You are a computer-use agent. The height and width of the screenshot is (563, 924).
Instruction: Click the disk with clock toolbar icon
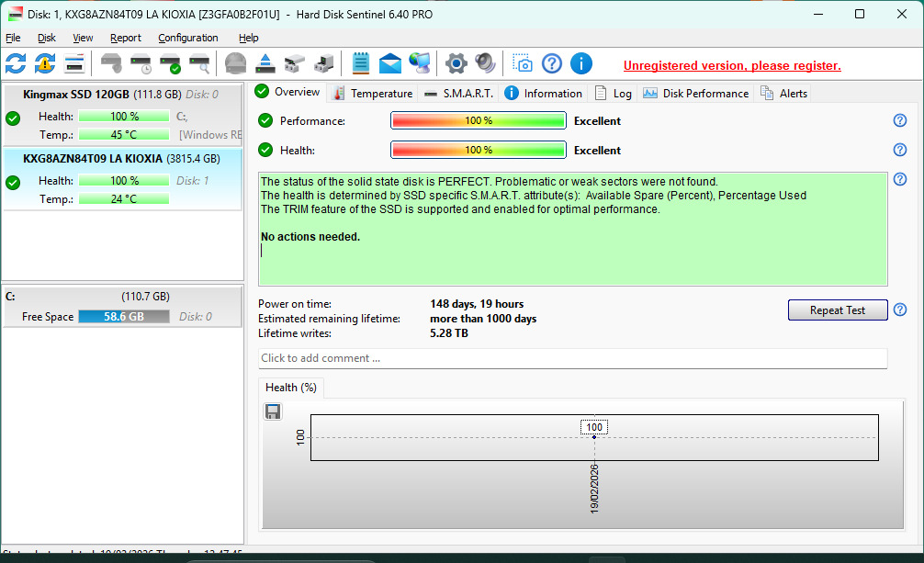[141, 63]
